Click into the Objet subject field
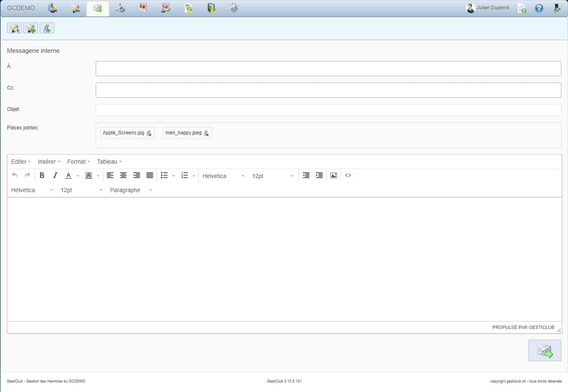 coord(328,110)
